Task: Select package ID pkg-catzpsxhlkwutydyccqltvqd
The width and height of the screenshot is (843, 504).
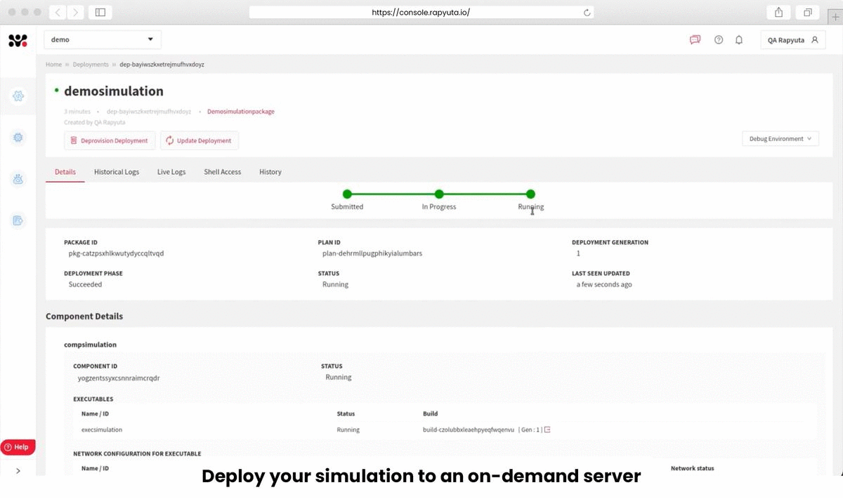Action: click(116, 253)
